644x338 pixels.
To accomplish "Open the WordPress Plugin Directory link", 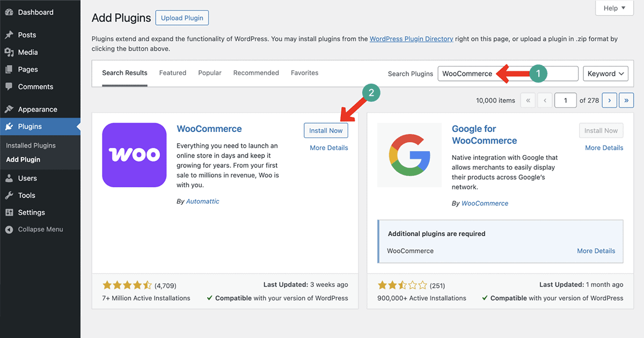I will tap(411, 39).
